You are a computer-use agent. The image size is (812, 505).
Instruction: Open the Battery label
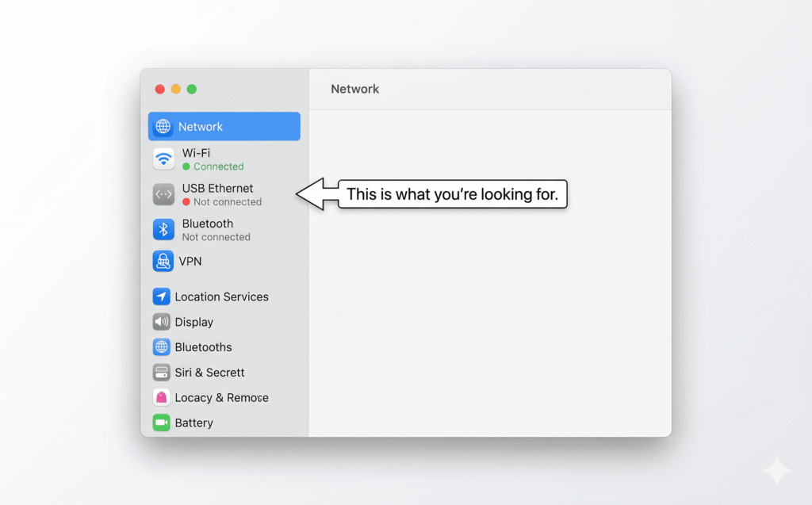pyautogui.click(x=194, y=423)
